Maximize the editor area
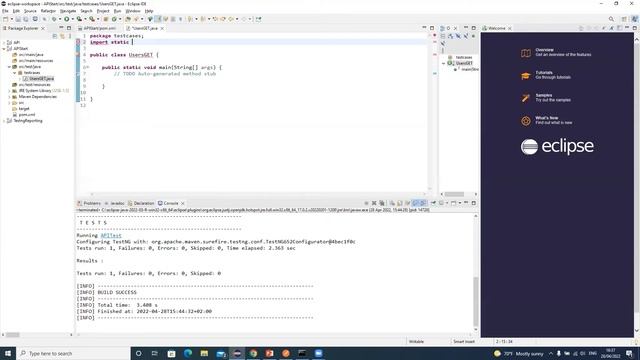 pos(432,28)
